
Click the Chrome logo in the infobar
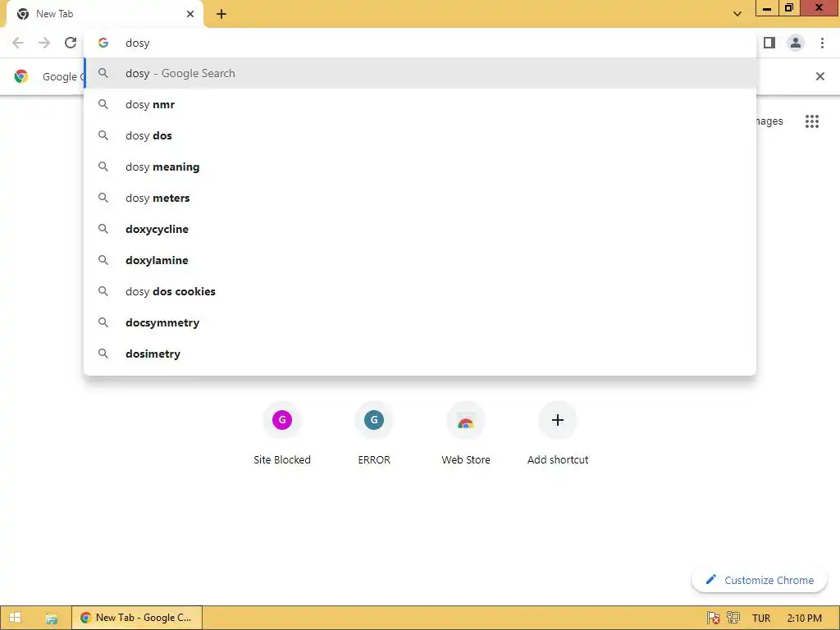[21, 76]
